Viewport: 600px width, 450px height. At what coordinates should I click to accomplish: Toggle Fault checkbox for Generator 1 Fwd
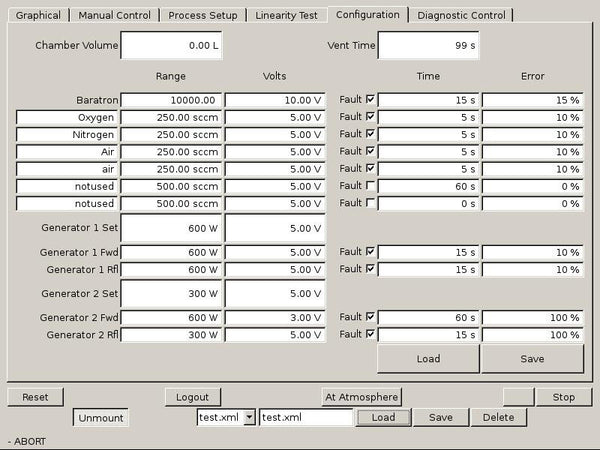point(371,252)
